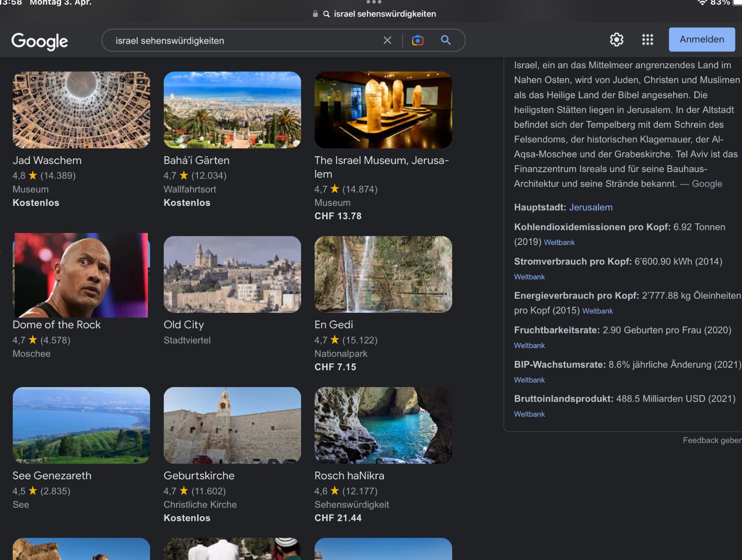
Task: Click the Jad Waschem title
Action: (x=47, y=160)
